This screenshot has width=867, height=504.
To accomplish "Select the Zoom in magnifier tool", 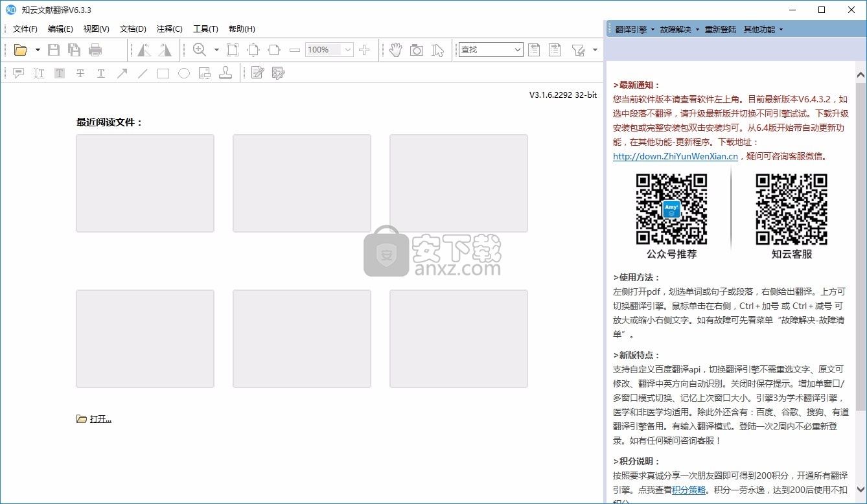I will [200, 50].
